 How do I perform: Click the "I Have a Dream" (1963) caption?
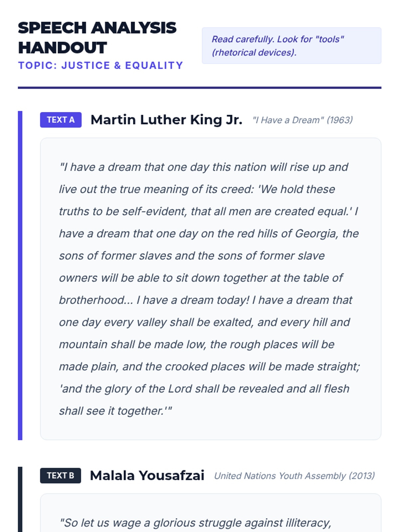[302, 120]
